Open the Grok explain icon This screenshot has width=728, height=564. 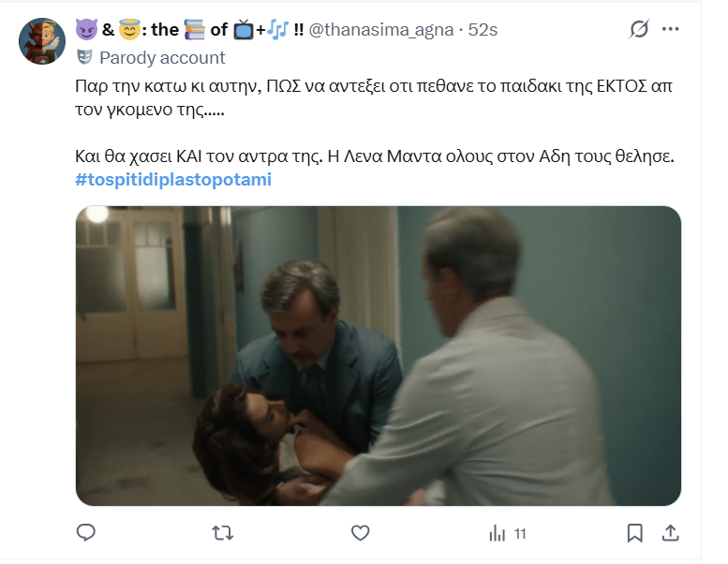[639, 29]
